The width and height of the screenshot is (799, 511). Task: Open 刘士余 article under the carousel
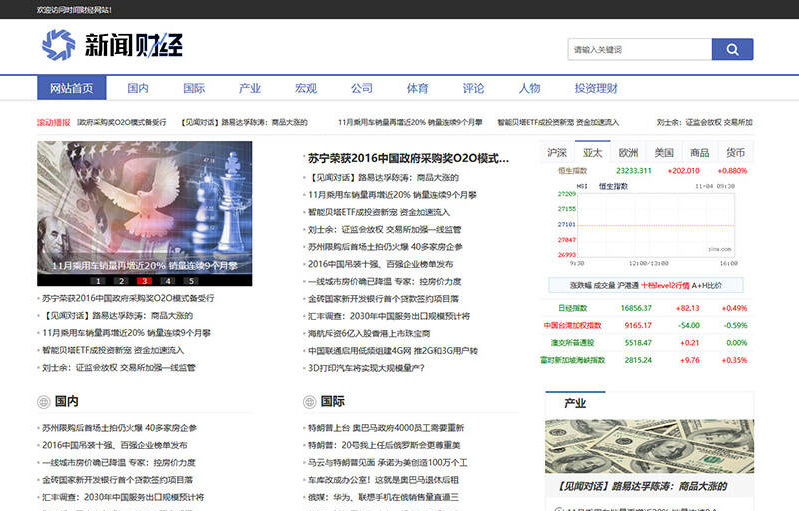pos(118,367)
